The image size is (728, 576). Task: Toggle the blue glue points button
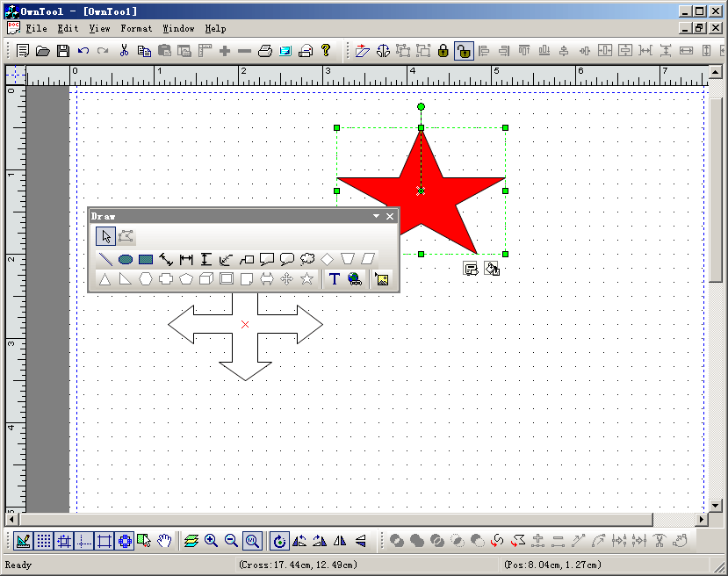pyautogui.click(x=125, y=541)
